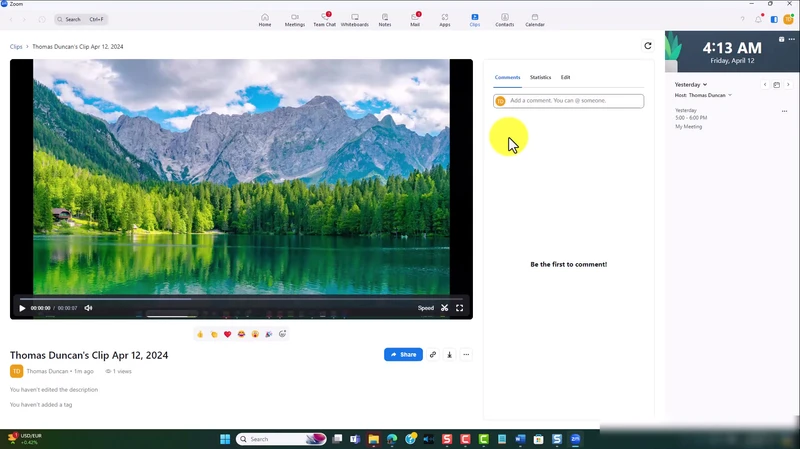Open more options for My Meeting
Image resolution: width=800 pixels, height=449 pixels.
tap(784, 111)
